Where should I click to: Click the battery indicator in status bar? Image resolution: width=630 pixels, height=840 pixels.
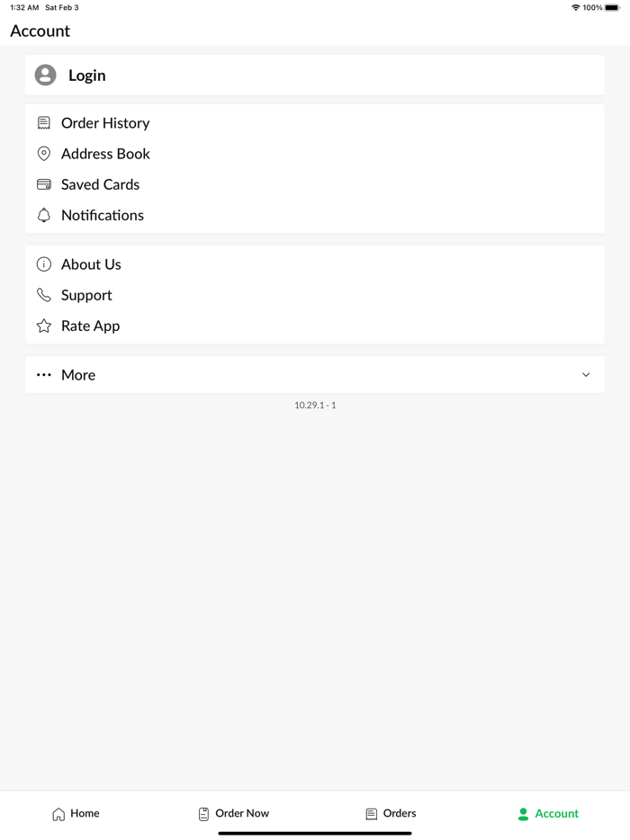[612, 7]
